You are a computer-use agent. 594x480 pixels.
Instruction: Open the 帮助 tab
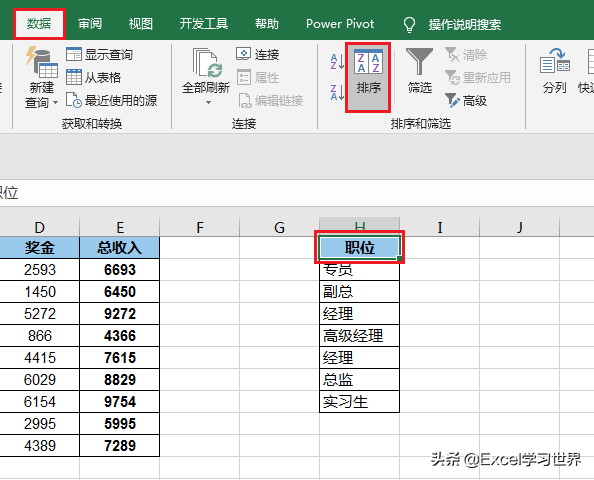(x=267, y=24)
